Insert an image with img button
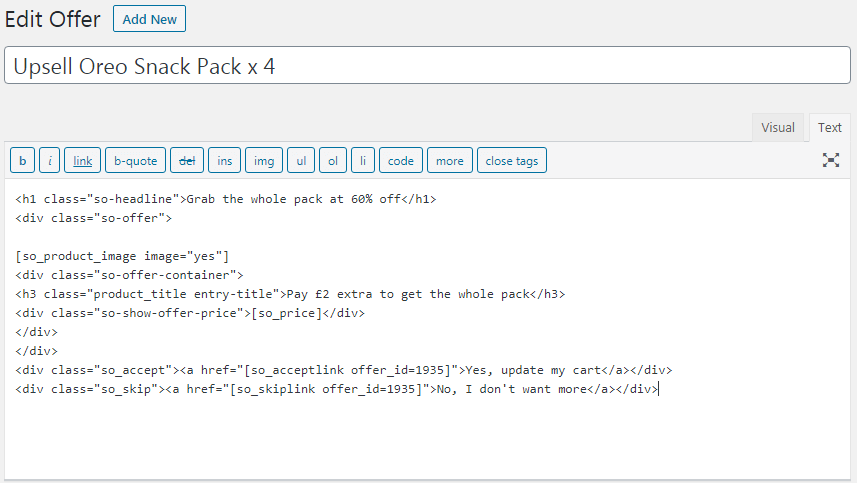The image size is (857, 483). click(x=264, y=161)
